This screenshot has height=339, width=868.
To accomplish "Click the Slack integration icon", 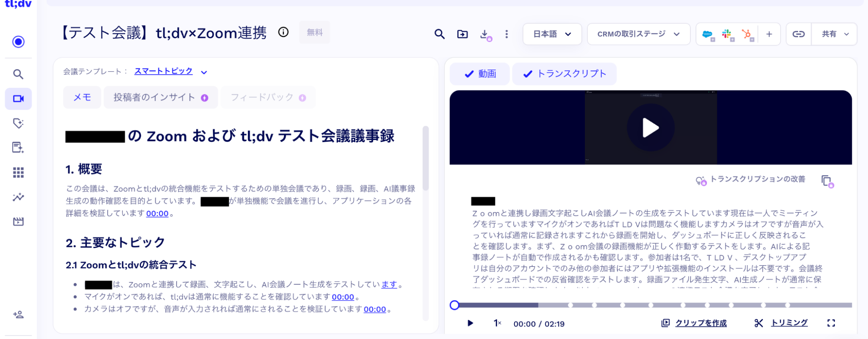I will pos(727,34).
